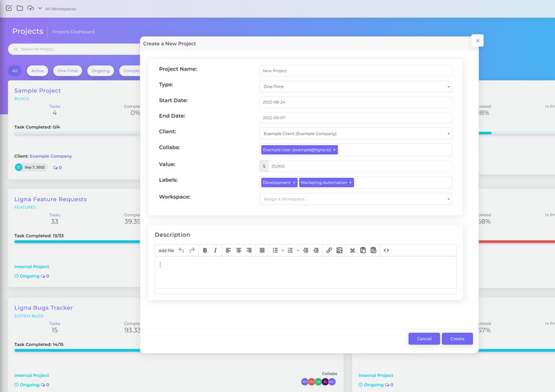Apply italic formatting in the description toolbar
The image size is (555, 392).
(215, 250)
